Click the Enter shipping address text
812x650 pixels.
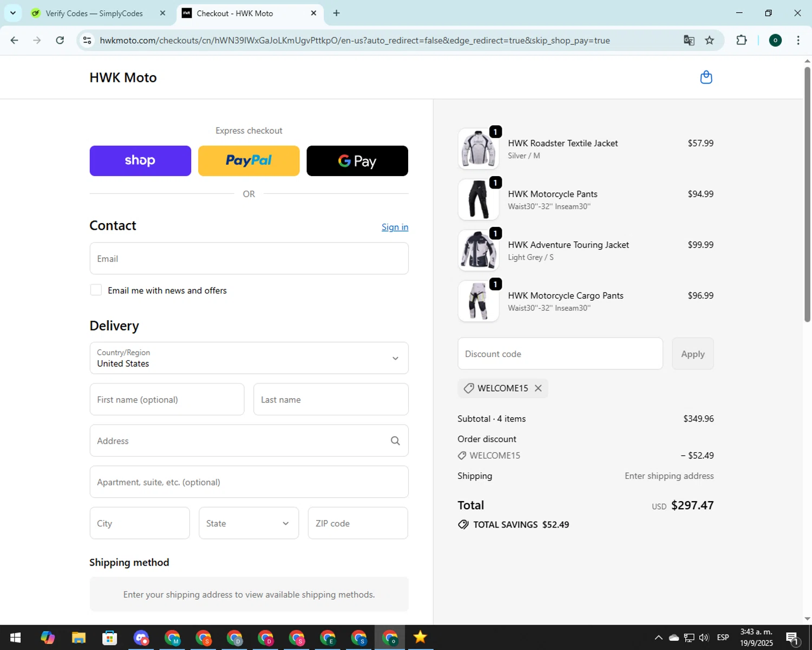tap(669, 476)
